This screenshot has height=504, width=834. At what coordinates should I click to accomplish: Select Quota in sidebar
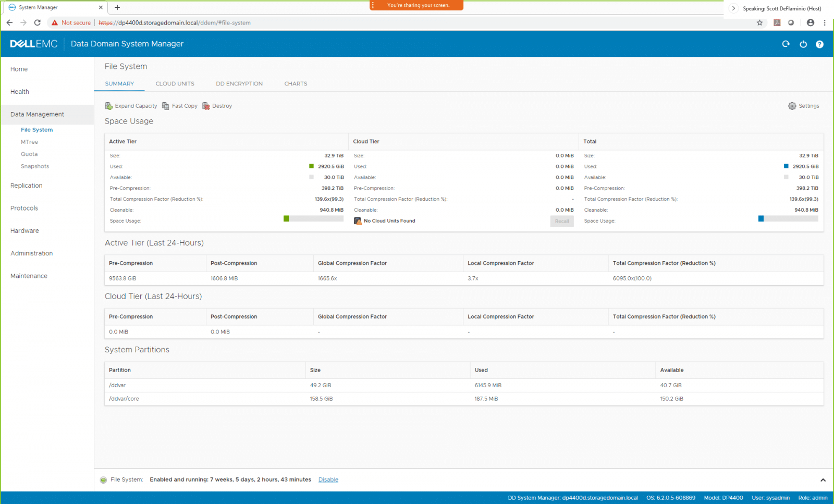point(29,154)
